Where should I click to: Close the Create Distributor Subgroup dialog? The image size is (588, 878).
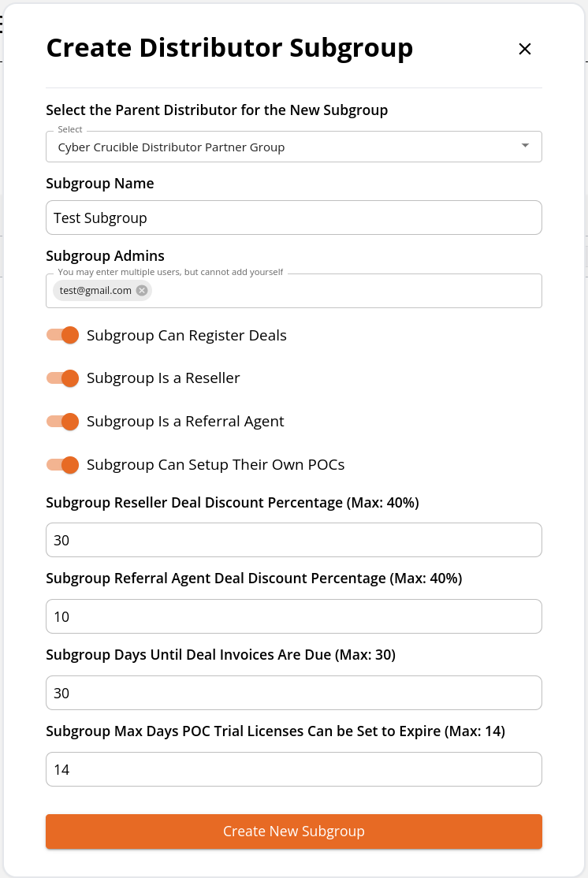pyautogui.click(x=525, y=50)
